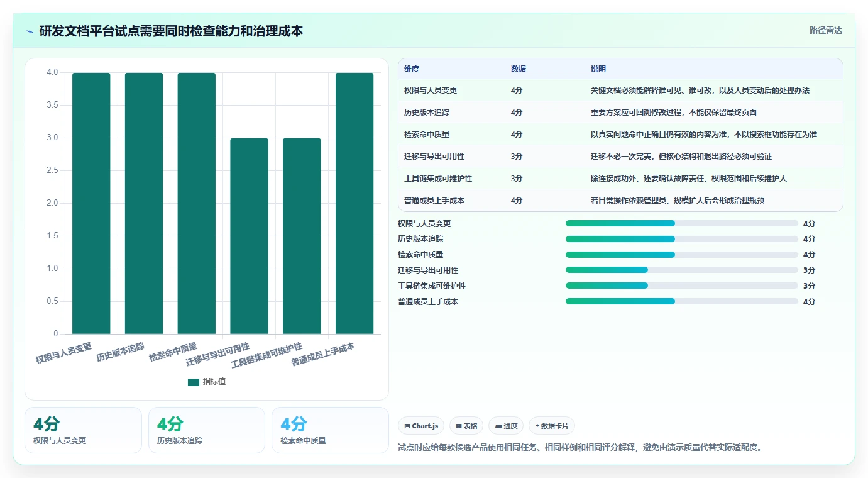Viewport: 868px width, 478px height.
Task: Select the 表格 chip
Action: tap(466, 426)
